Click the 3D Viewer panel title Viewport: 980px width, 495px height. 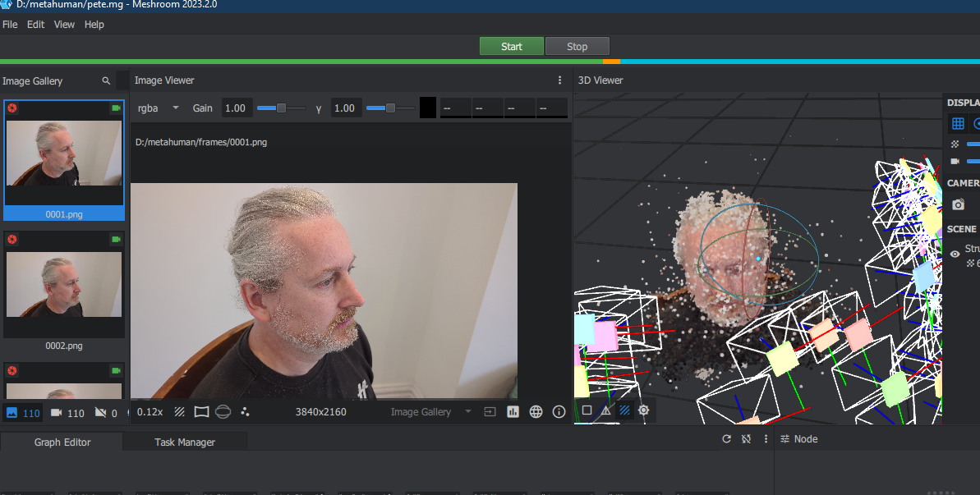(x=600, y=80)
